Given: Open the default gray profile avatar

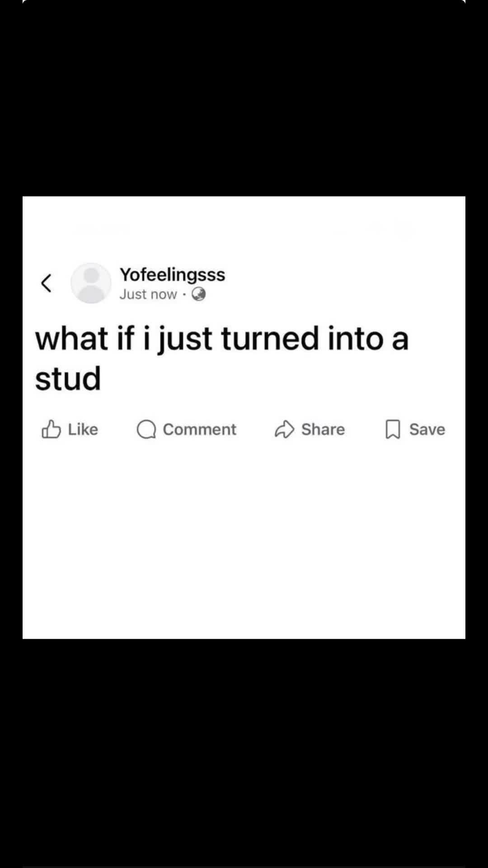Looking at the screenshot, I should (x=91, y=283).
